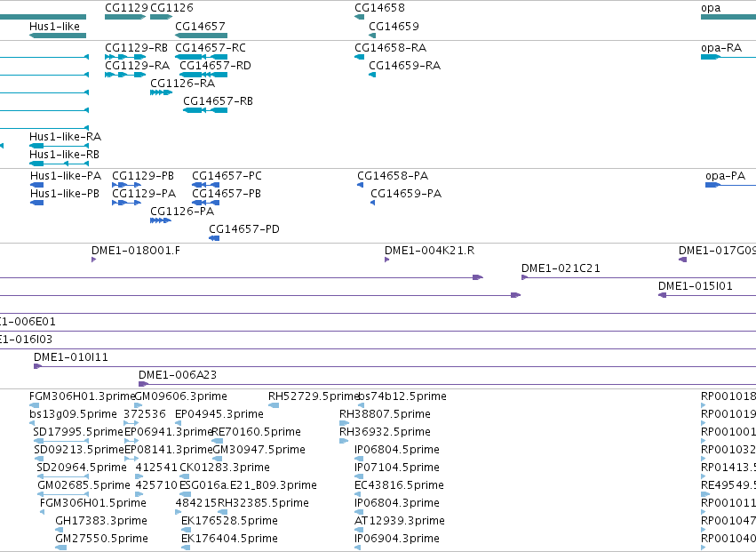Viewport: 756px width, 552px height.
Task: Select EST bs13g09.5prime
Action: (x=73, y=414)
